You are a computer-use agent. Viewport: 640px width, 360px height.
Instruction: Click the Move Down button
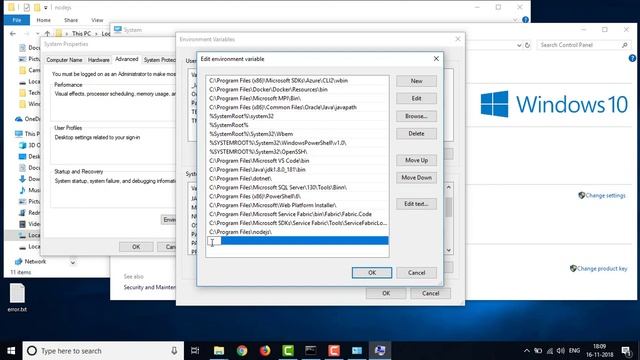(416, 178)
